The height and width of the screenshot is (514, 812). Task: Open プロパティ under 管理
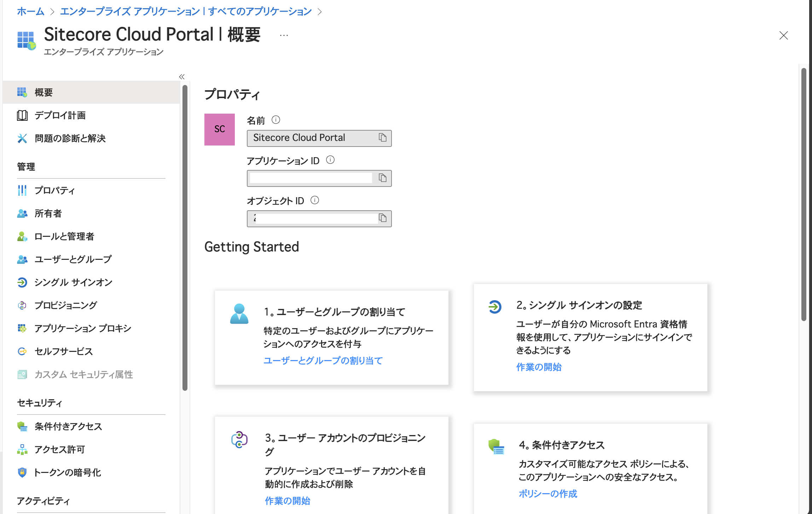click(x=91, y=190)
